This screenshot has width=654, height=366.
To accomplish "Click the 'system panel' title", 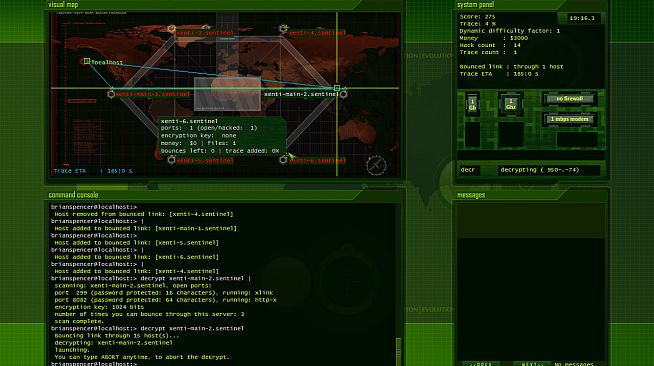I will click(475, 5).
